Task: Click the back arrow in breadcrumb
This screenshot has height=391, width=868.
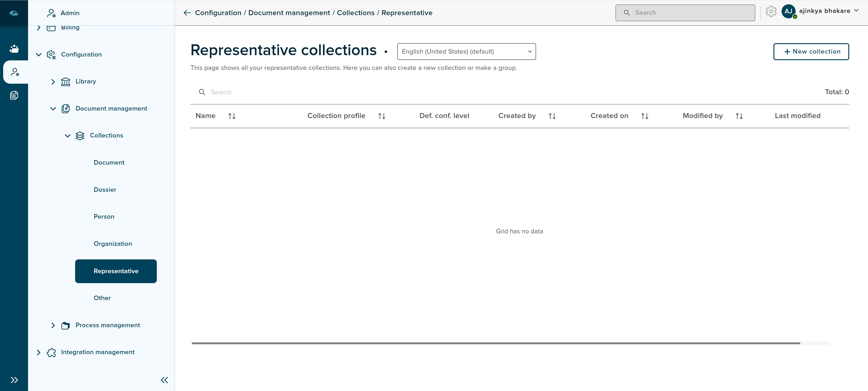Action: (x=187, y=13)
